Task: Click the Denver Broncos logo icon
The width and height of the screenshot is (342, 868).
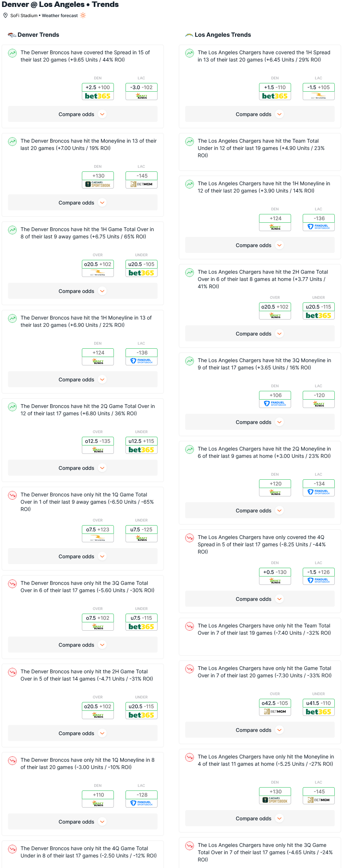Action: (x=12, y=35)
